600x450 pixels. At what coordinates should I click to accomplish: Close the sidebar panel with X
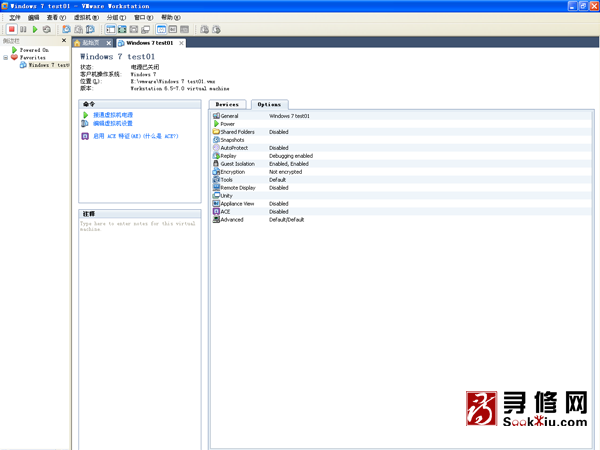[64, 40]
